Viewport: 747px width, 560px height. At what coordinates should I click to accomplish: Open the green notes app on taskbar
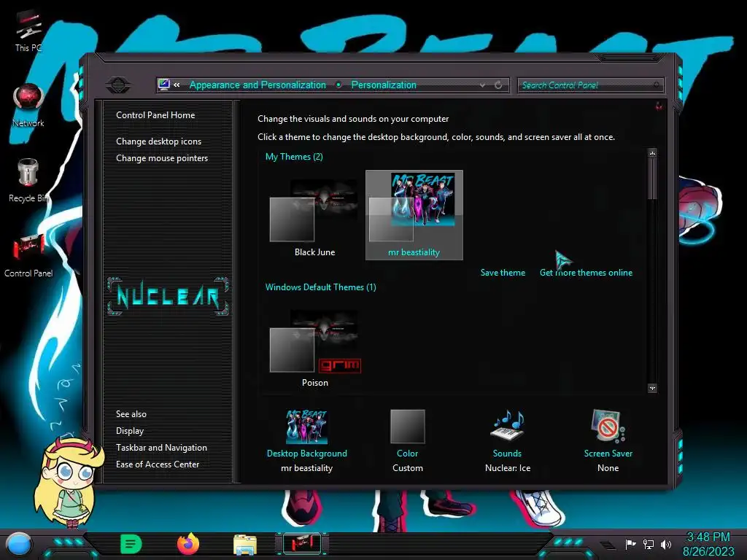(131, 544)
